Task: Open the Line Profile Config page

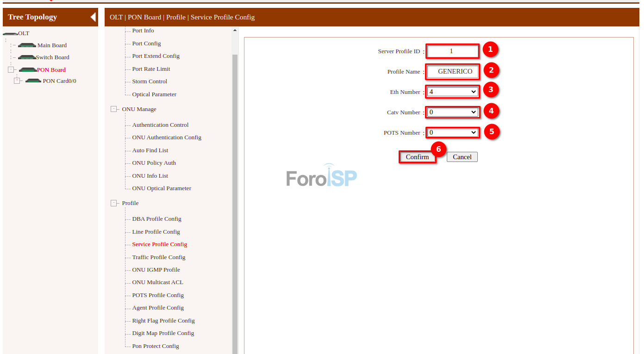Action: click(x=156, y=231)
